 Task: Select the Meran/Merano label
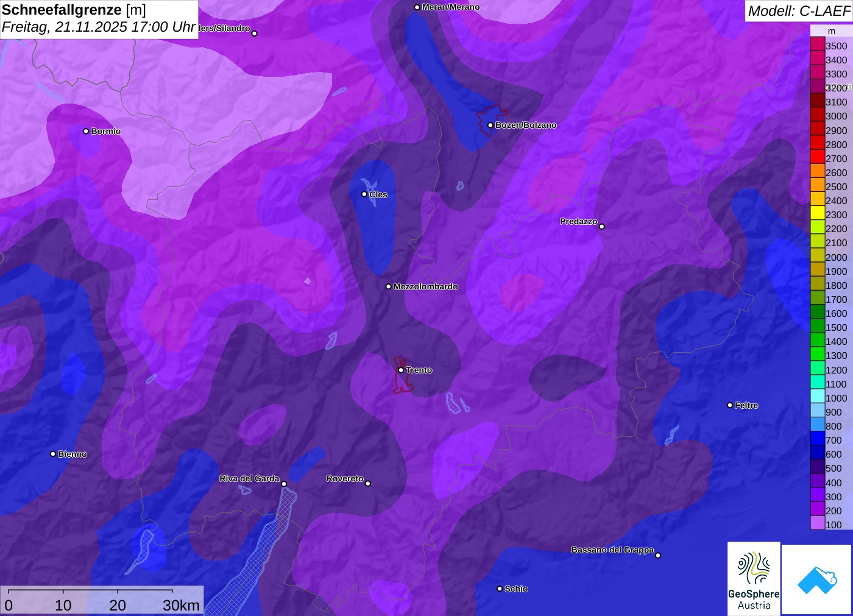451,7
